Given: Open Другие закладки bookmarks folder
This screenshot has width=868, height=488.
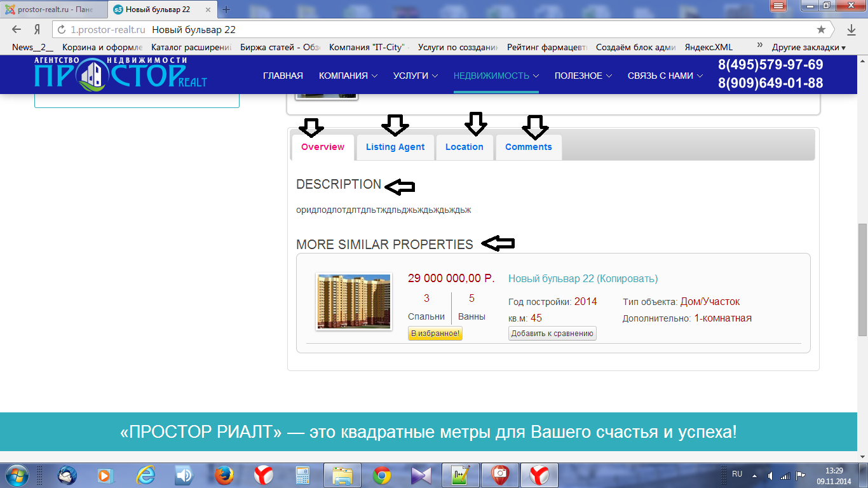Looking at the screenshot, I should (808, 47).
